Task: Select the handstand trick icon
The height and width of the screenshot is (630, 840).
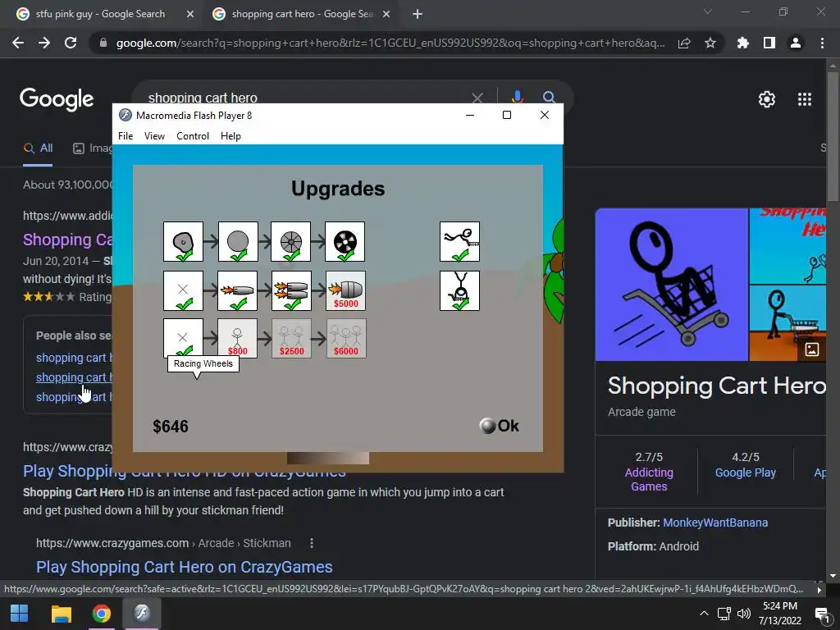Action: 459,291
